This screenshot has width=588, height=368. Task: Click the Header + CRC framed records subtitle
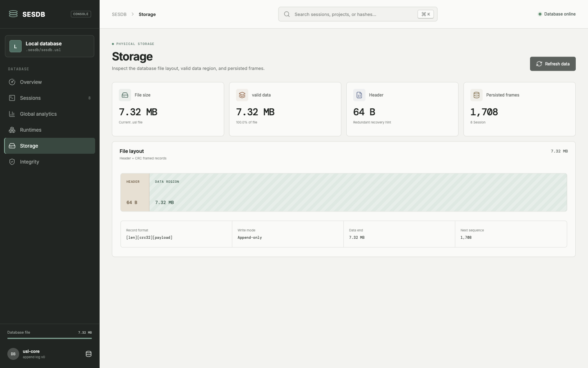coord(143,158)
